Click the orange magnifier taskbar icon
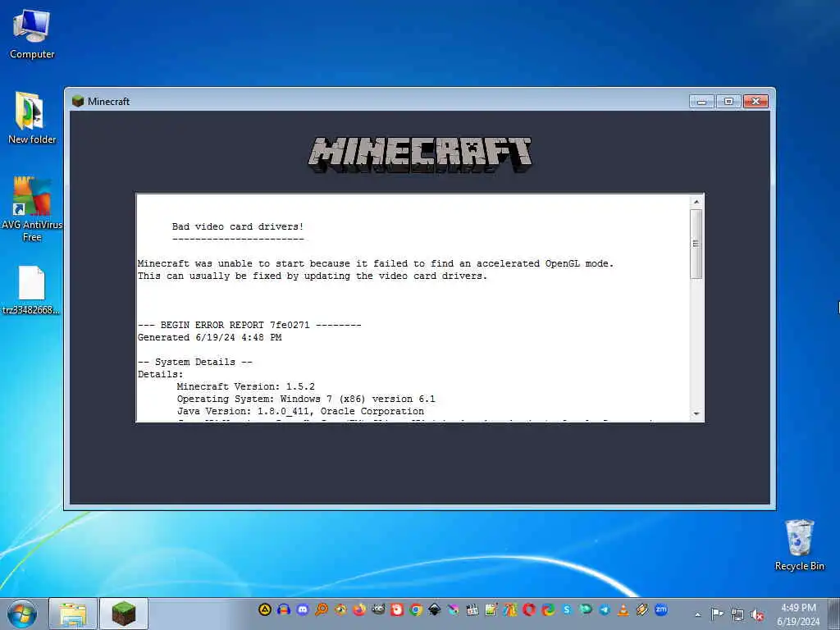Image resolution: width=840 pixels, height=630 pixels. tap(322, 609)
